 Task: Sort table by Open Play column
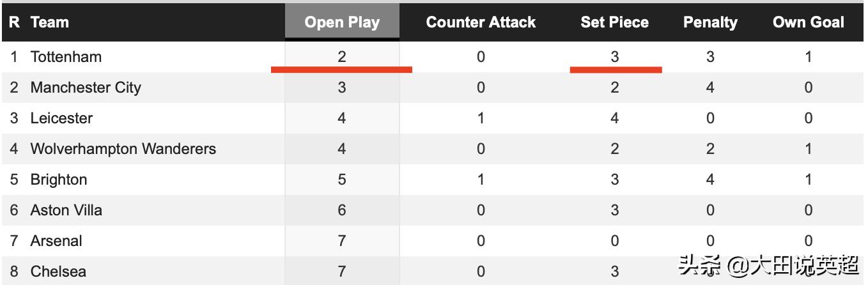point(342,22)
